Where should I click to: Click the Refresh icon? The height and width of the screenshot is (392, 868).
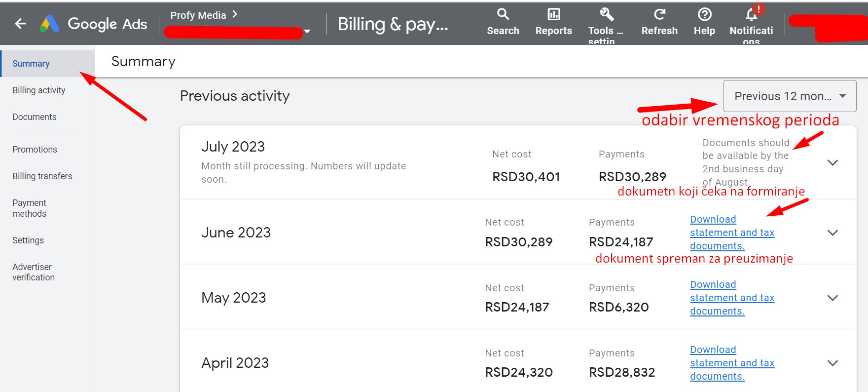pyautogui.click(x=659, y=15)
